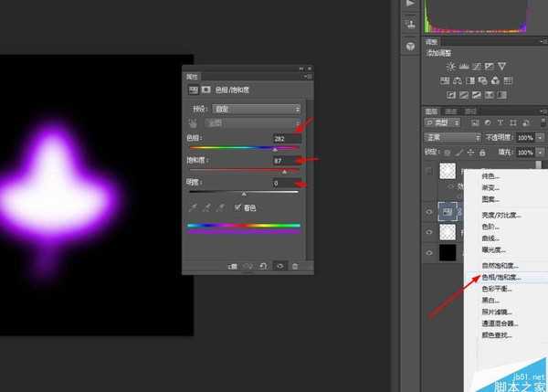Click the Levels adjustment icon
The height and width of the screenshot is (392, 548).
click(464, 67)
